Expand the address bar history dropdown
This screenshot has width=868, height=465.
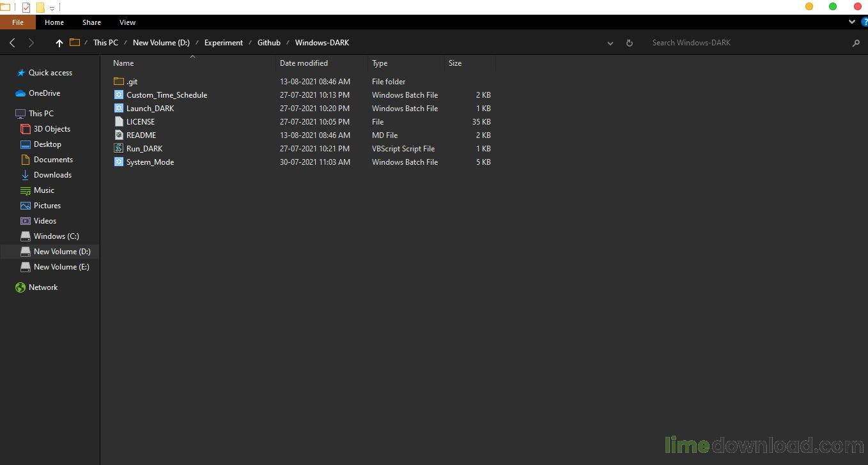coord(610,43)
